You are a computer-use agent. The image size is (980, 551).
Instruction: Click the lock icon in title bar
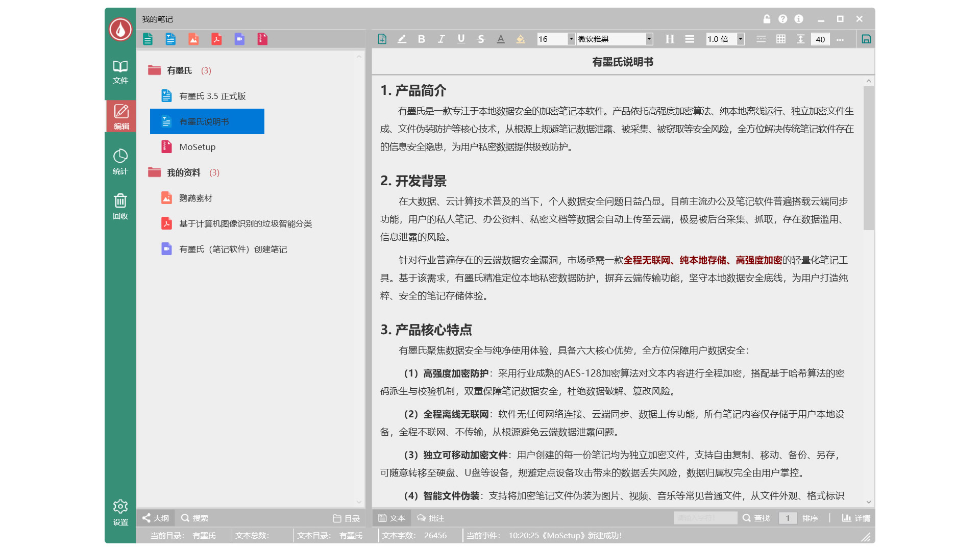(767, 19)
